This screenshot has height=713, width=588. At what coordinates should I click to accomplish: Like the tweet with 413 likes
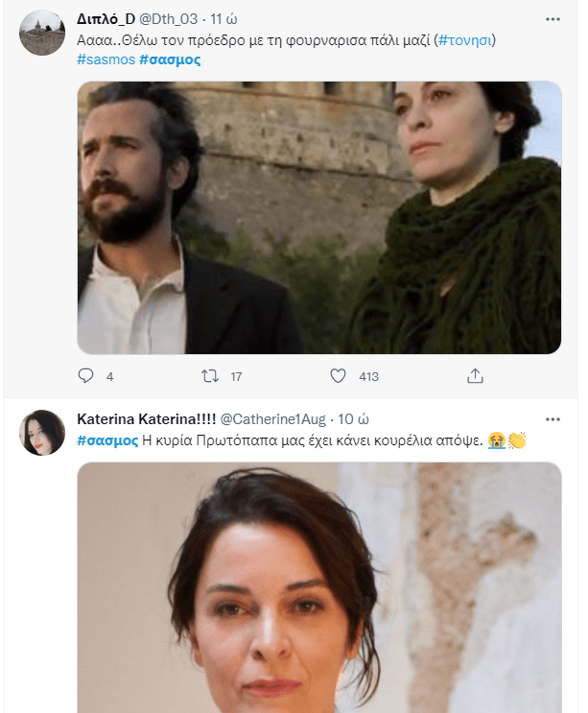tap(338, 376)
